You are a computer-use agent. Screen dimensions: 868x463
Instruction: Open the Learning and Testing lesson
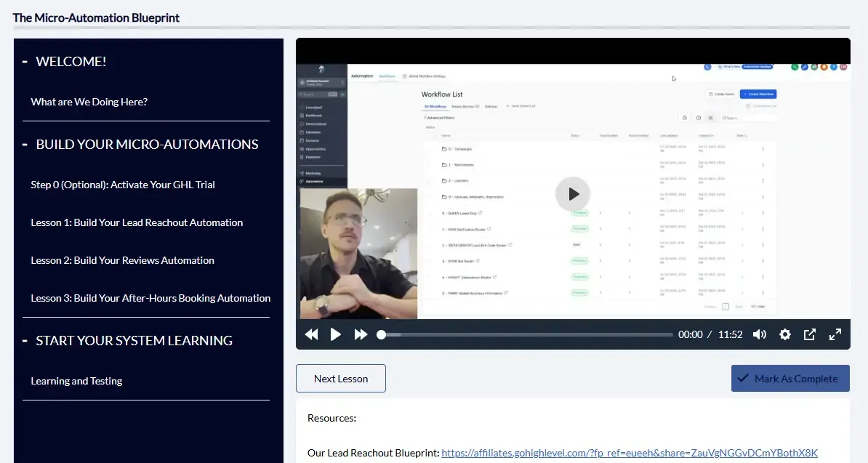[76, 381]
